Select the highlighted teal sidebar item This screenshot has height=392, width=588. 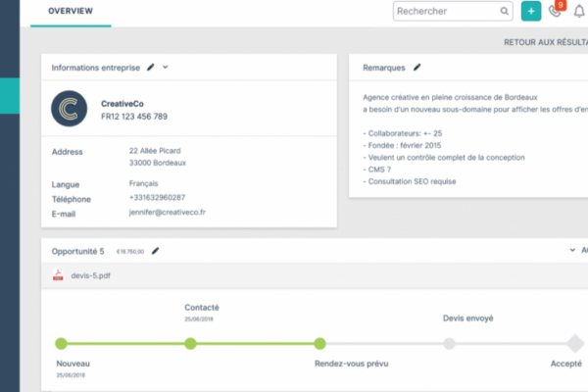[9, 96]
